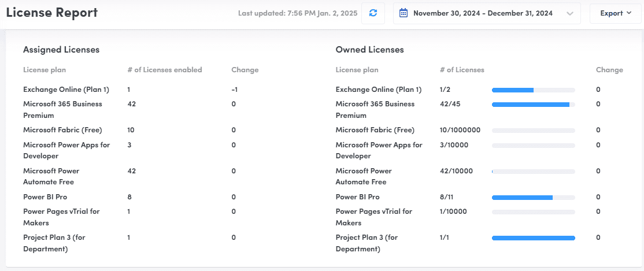Screen dimensions: 644x271
Task: Expand the date range dropdown chevron
Action: [x=569, y=13]
